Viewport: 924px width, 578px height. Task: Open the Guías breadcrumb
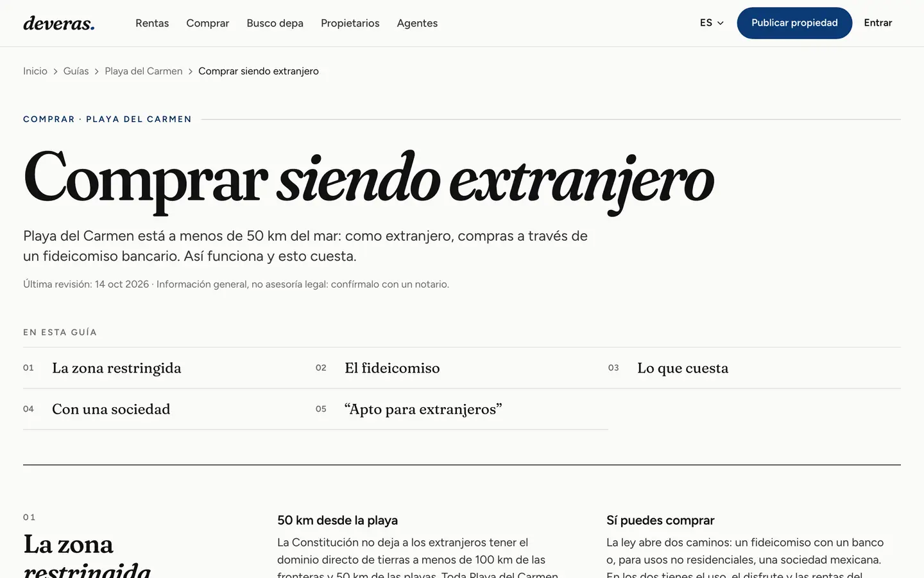[76, 71]
